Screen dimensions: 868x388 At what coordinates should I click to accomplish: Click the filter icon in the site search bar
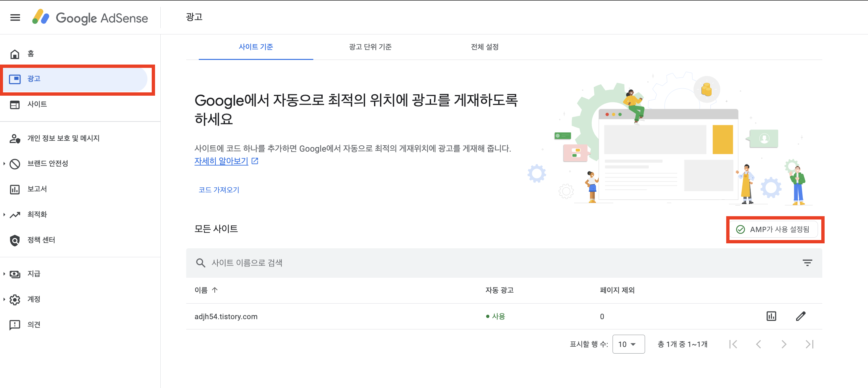[807, 263]
